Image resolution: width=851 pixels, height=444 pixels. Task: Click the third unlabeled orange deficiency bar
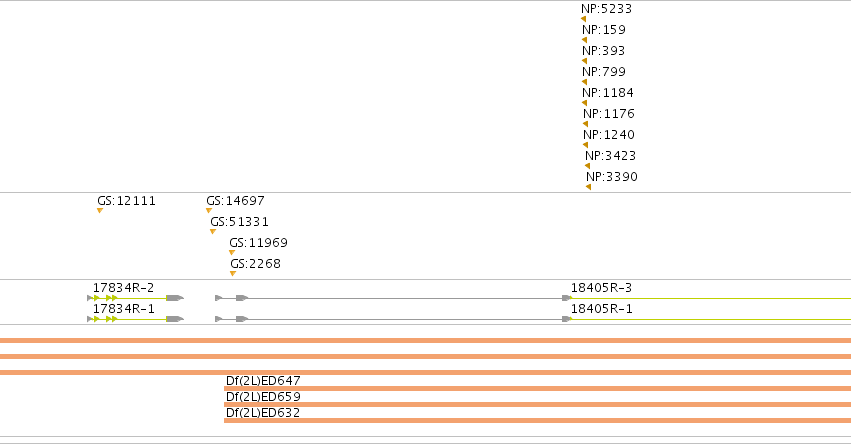coord(426,372)
